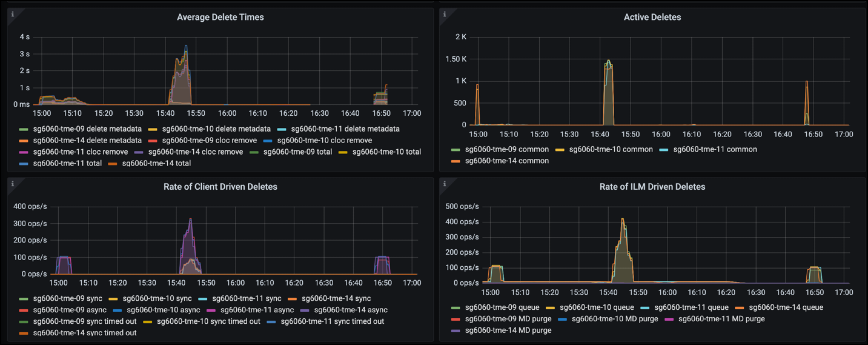Select sg6060-tme-14 sync timed out legend entry
Image resolution: width=868 pixels, height=345 pixels.
85,332
